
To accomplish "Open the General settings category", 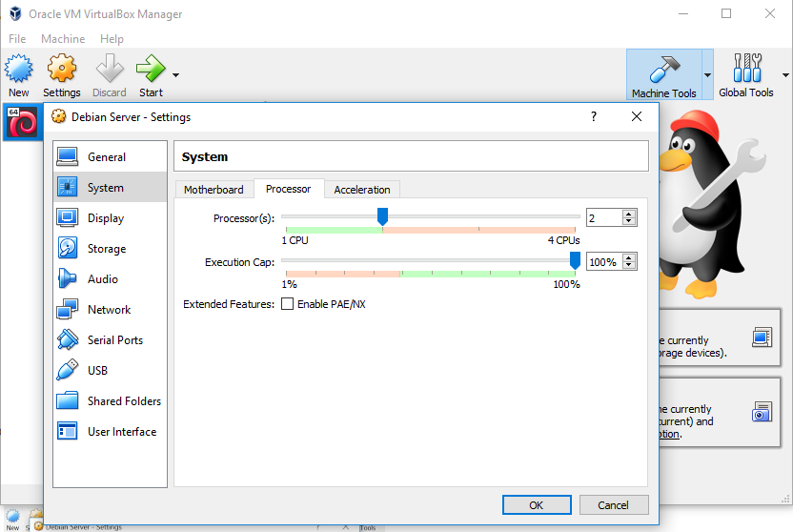I will pos(110,156).
